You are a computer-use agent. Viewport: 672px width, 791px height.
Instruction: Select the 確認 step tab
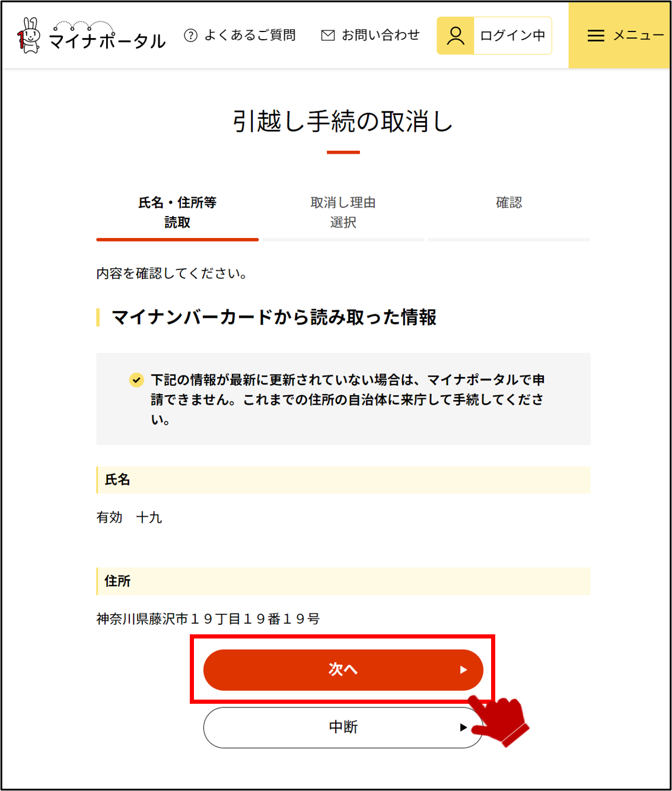(509, 203)
